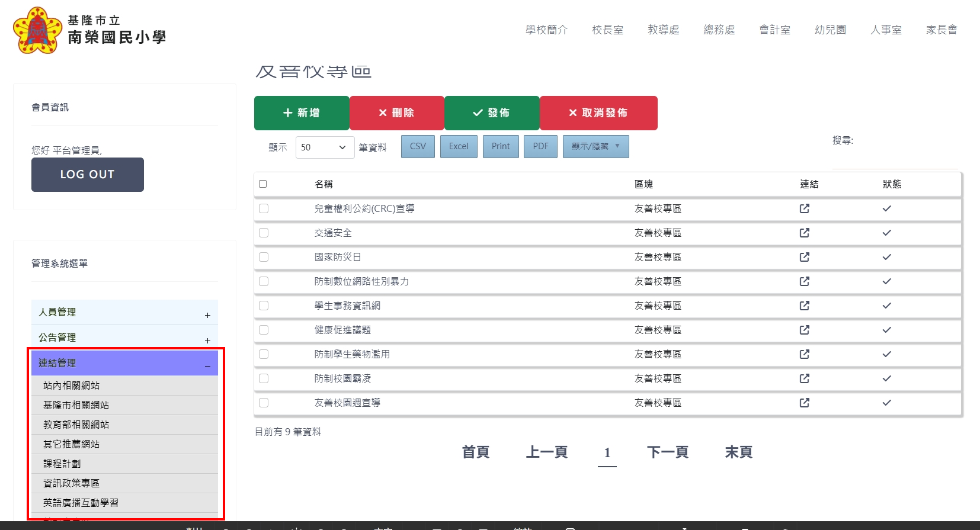Select checkbox for 防制學生藥物濫用 row
The height and width of the screenshot is (530, 980).
tap(264, 354)
